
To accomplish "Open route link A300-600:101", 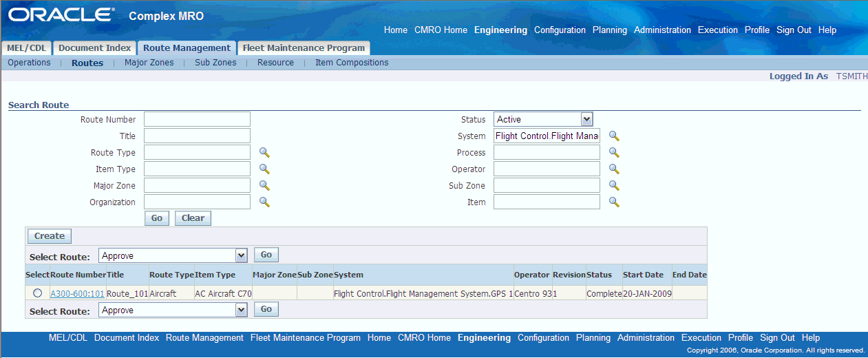I will (77, 294).
